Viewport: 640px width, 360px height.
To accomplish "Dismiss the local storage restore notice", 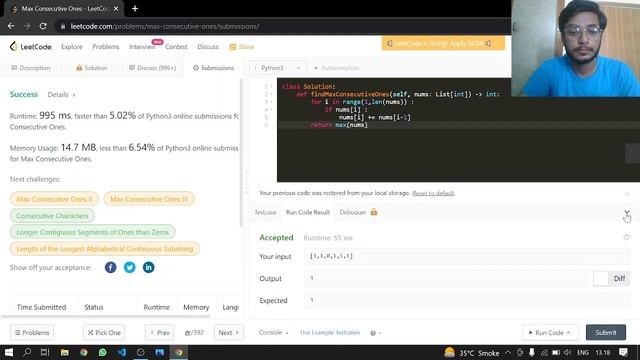I will (x=627, y=194).
